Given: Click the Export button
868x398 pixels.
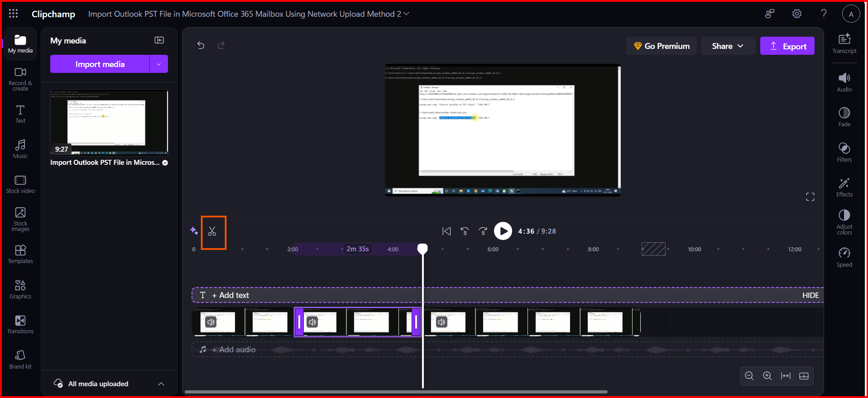Looking at the screenshot, I should pos(787,46).
